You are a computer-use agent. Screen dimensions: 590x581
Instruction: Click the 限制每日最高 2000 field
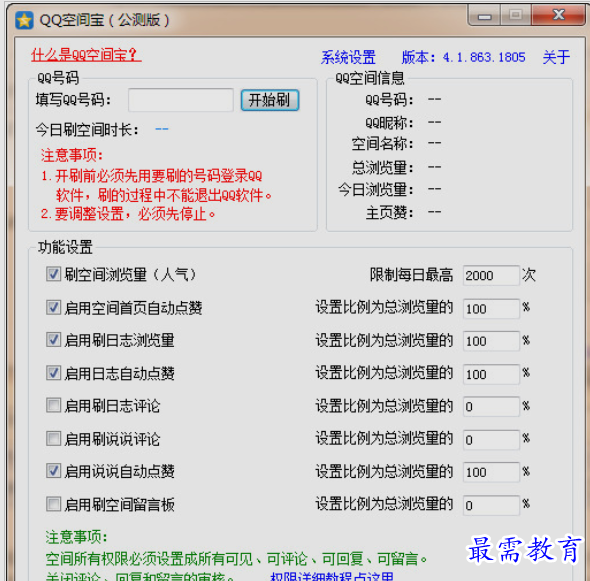tap(491, 275)
